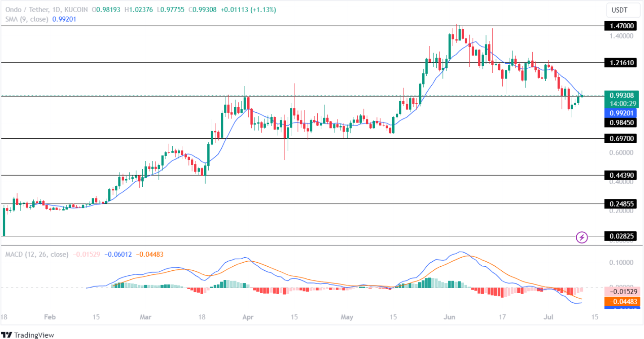The height and width of the screenshot is (339, 644).
Task: Click the 0.24855 price level label
Action: click(622, 204)
